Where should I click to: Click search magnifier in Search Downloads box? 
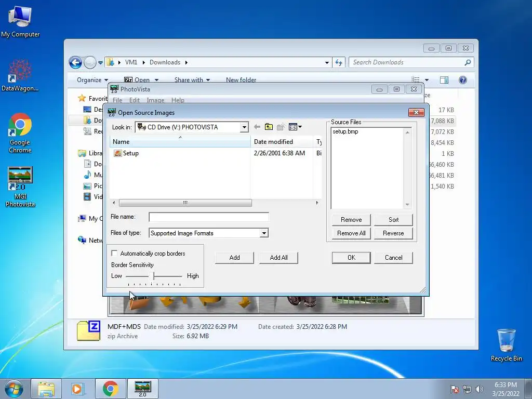pos(468,62)
